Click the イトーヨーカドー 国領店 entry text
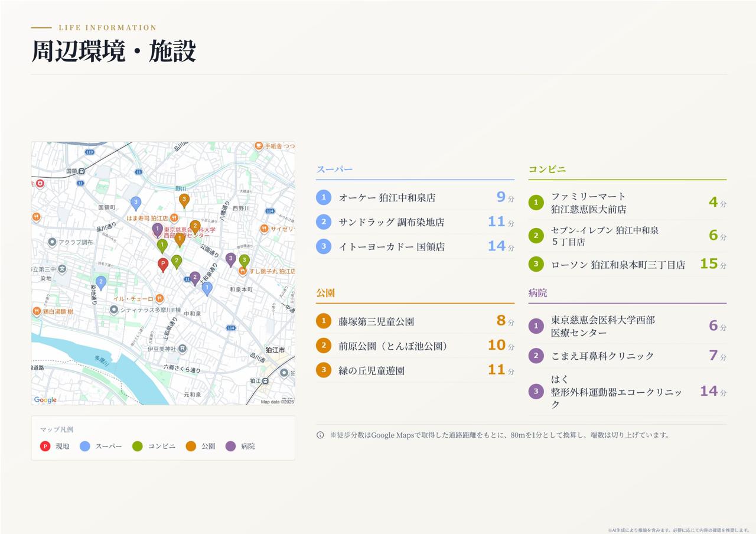 click(392, 247)
